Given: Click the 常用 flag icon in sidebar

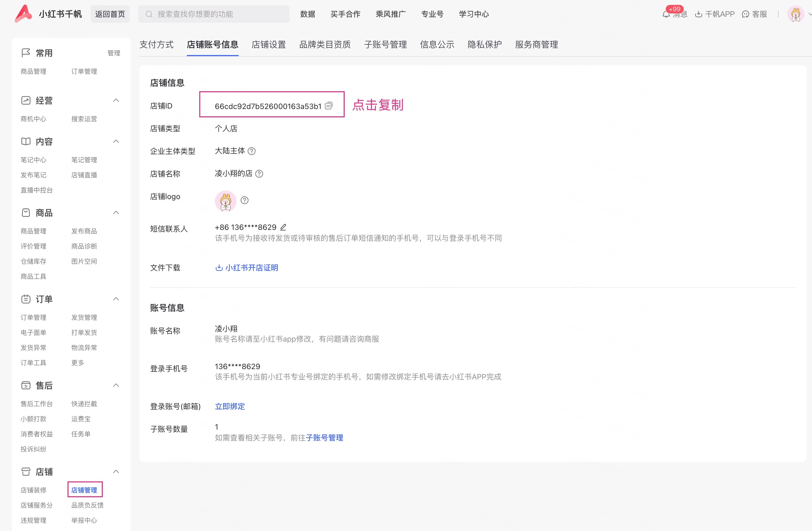Looking at the screenshot, I should (x=26, y=53).
